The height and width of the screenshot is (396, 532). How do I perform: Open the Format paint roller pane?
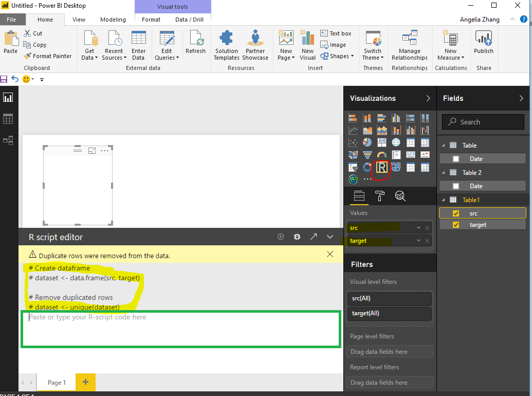tap(380, 196)
